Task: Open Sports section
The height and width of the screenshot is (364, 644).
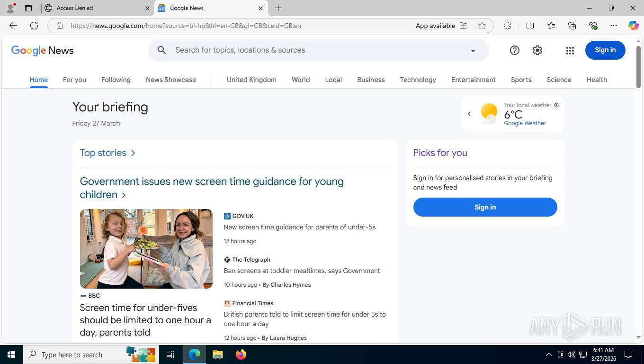Action: coord(521,80)
